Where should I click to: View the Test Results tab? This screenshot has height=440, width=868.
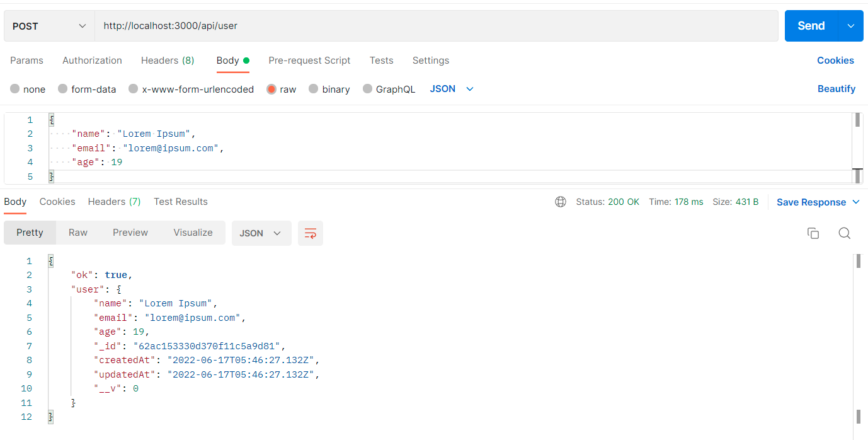point(181,202)
